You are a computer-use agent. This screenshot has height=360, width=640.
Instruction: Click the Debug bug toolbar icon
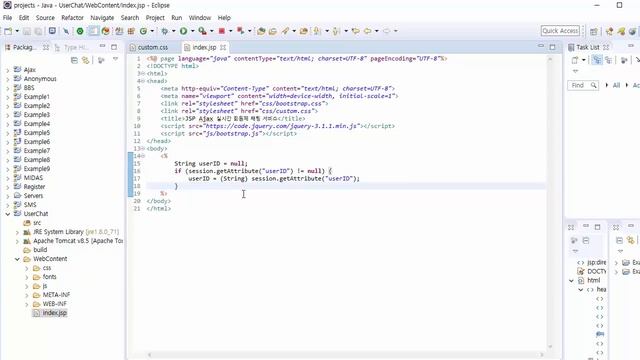(164, 31)
